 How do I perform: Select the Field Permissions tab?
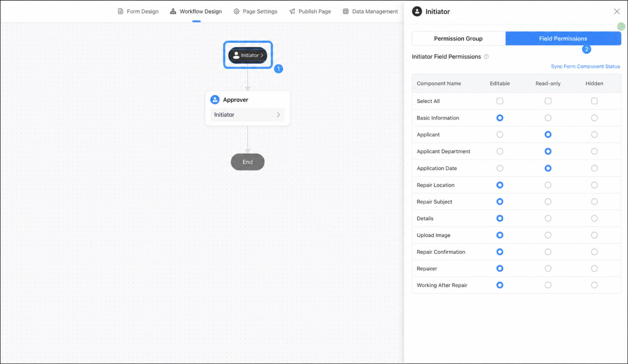click(x=563, y=38)
